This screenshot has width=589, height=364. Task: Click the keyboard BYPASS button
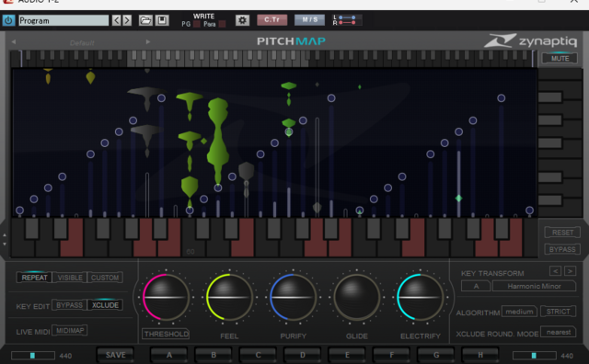tap(562, 249)
